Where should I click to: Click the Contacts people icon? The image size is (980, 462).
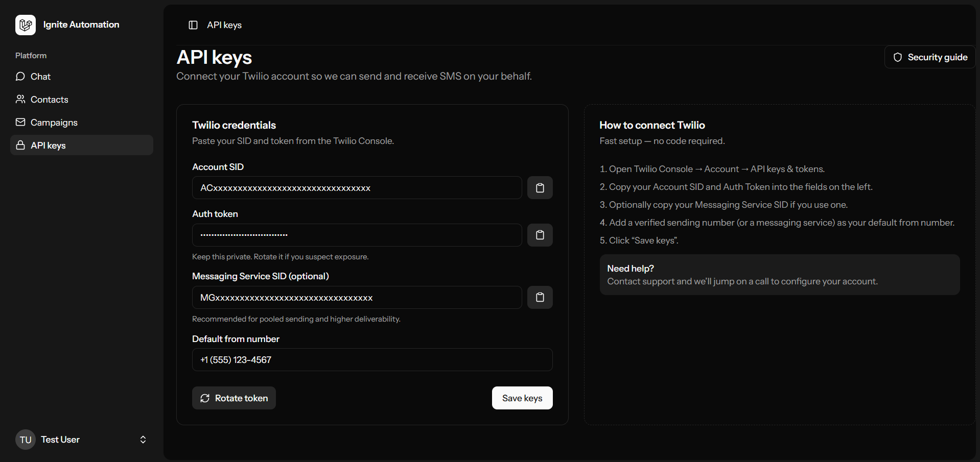click(20, 100)
